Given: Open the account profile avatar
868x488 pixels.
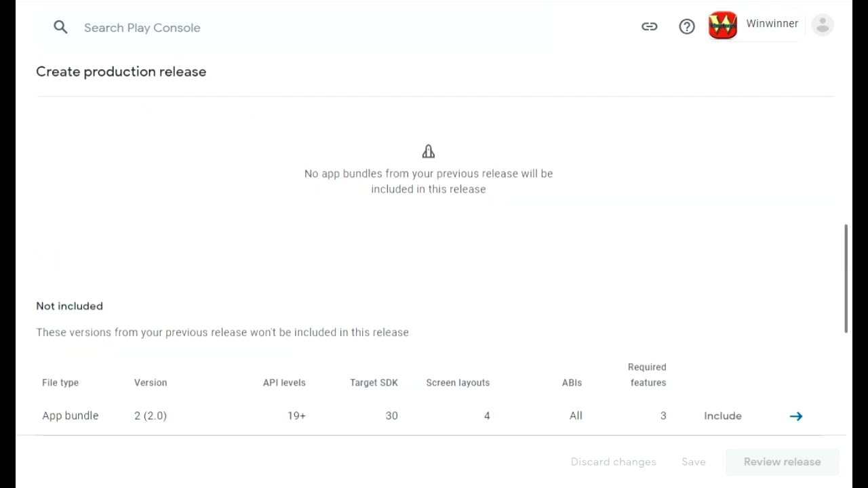Looking at the screenshot, I should click(822, 26).
